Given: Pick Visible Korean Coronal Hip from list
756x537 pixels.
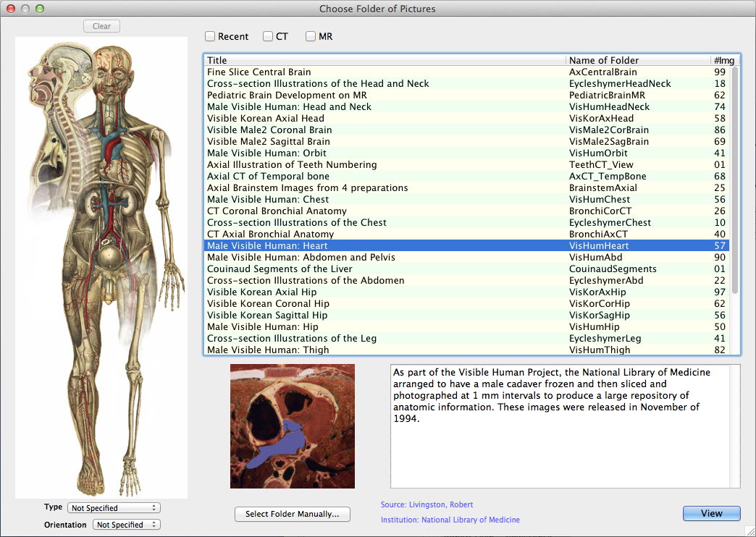Looking at the screenshot, I should (x=268, y=303).
